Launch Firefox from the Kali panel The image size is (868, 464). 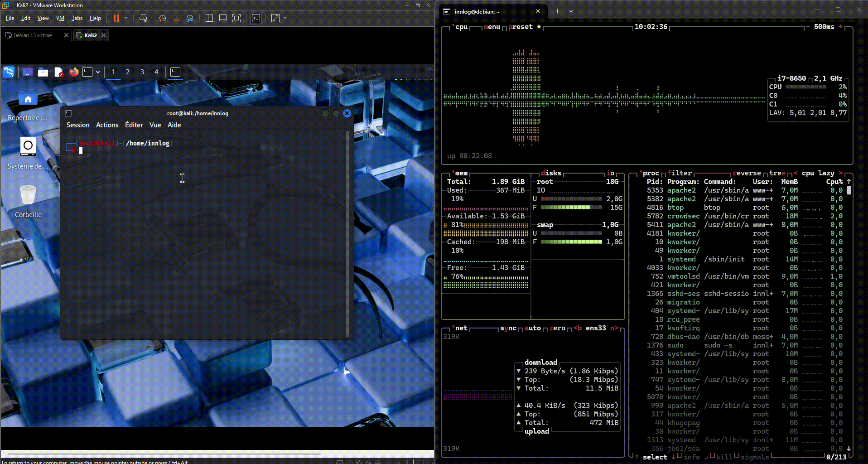[x=73, y=72]
